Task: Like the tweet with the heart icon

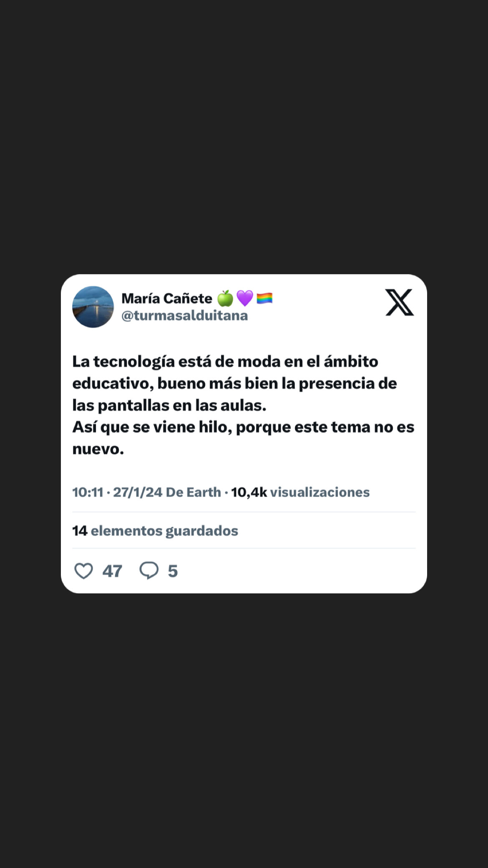Action: (83, 571)
